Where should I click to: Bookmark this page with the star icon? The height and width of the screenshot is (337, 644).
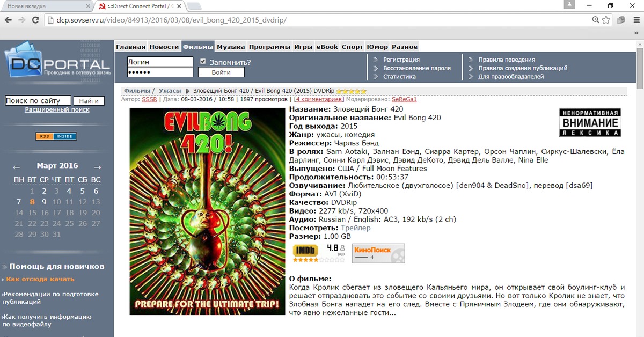(606, 20)
